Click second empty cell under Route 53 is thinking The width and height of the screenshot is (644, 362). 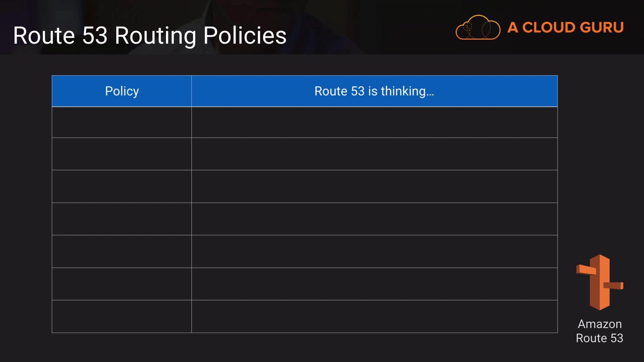(x=374, y=154)
